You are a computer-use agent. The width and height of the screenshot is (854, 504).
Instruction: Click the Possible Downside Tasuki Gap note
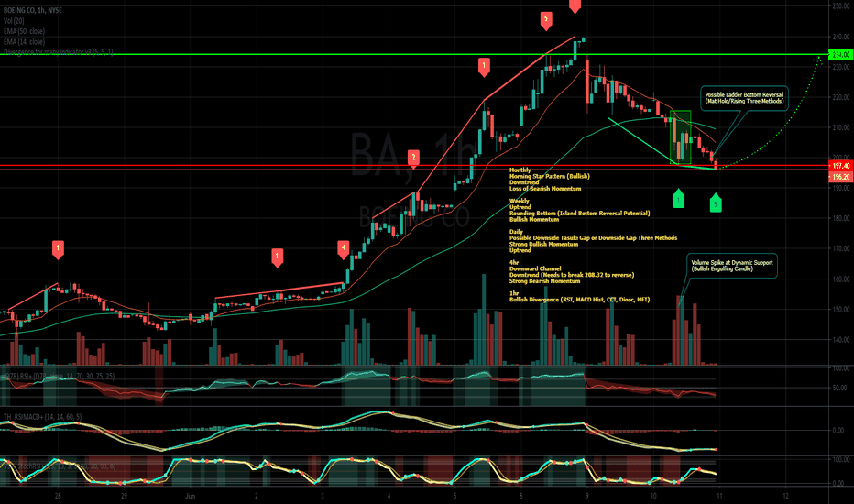pyautogui.click(x=593, y=237)
